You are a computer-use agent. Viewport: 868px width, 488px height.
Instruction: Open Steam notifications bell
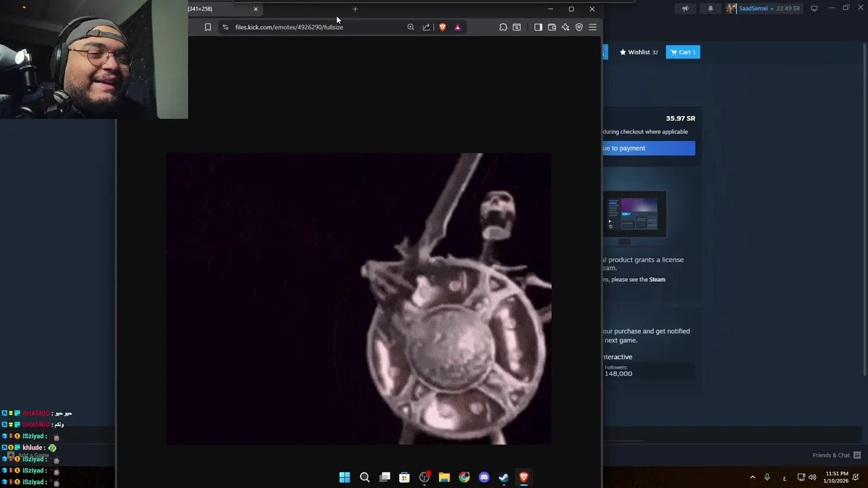710,8
